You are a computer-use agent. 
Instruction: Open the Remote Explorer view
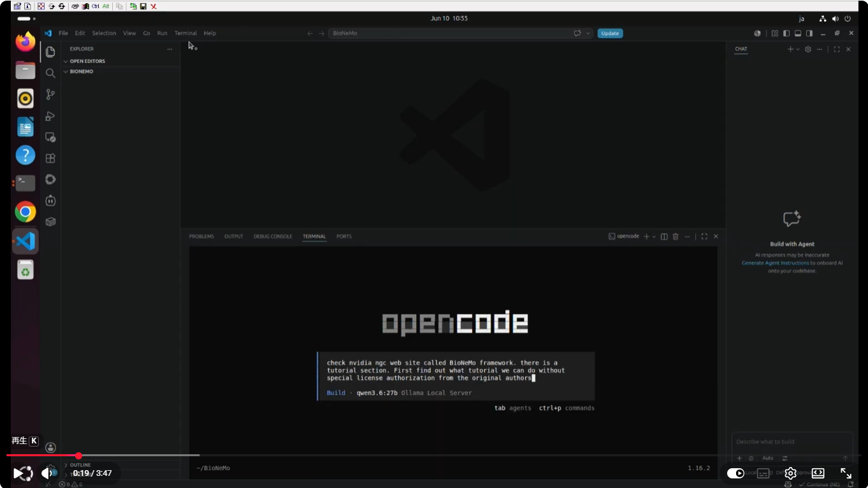pyautogui.click(x=50, y=137)
